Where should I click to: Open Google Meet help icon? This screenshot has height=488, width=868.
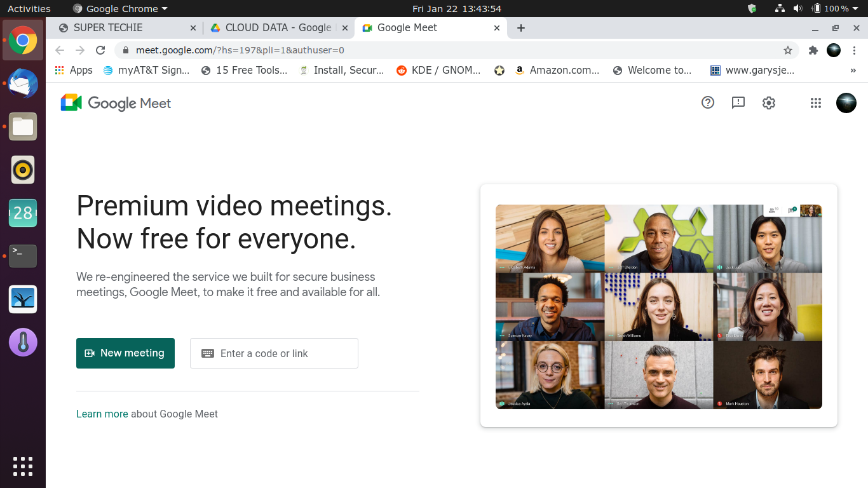708,102
